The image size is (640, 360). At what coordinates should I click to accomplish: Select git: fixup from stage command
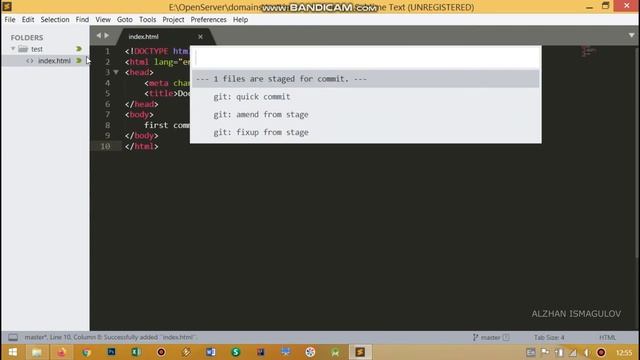coord(365,132)
